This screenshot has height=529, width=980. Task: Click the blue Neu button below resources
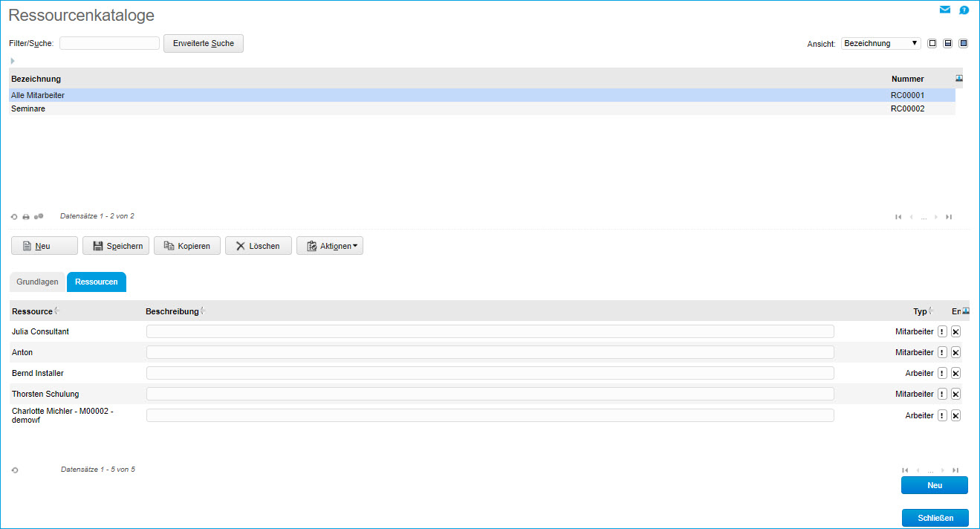click(935, 485)
